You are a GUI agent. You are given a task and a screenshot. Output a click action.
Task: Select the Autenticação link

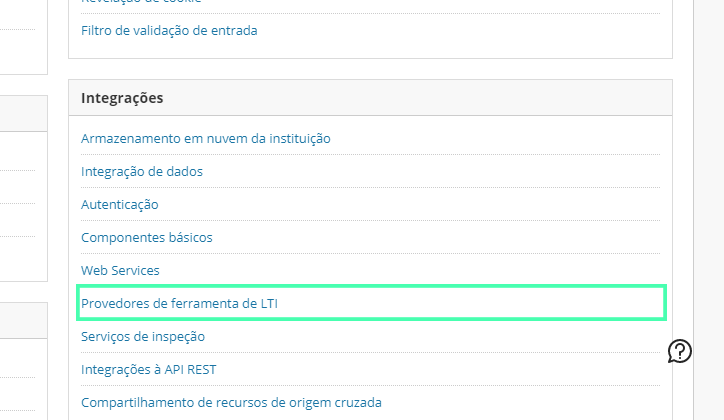120,204
